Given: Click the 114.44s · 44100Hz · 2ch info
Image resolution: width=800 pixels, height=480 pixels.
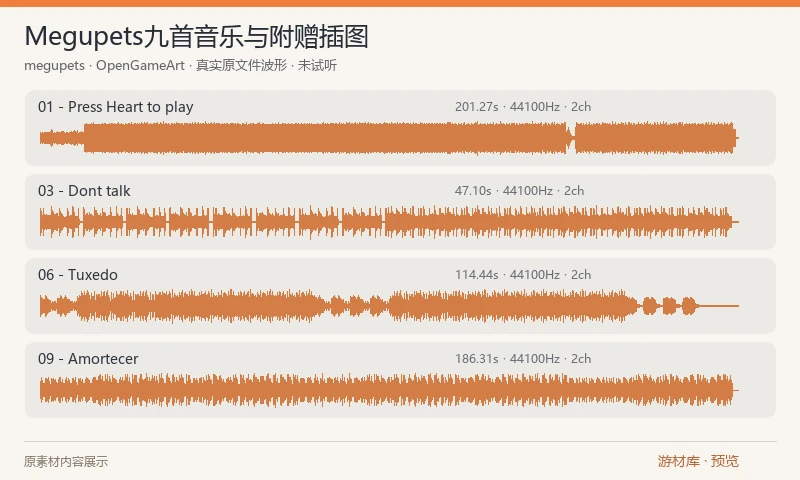Looking at the screenshot, I should coord(523,275).
